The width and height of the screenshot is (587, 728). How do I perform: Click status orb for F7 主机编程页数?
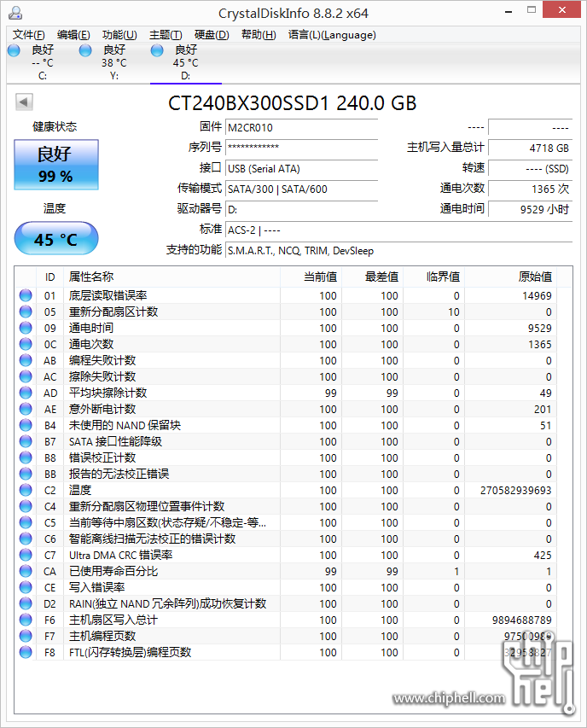26,636
